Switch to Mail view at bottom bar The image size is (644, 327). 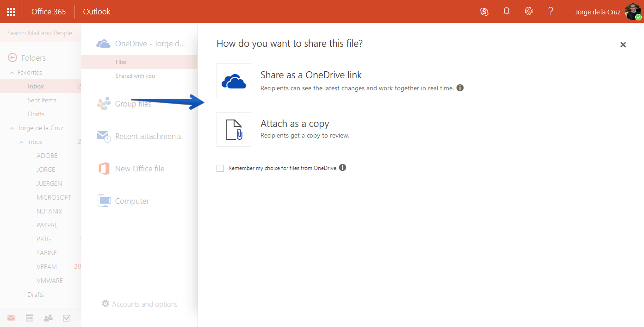pos(11,318)
